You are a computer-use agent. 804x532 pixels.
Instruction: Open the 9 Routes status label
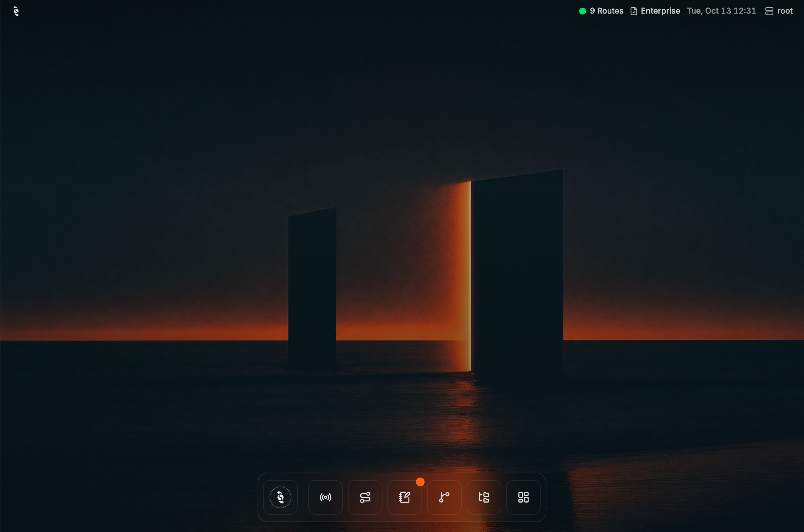(x=607, y=11)
